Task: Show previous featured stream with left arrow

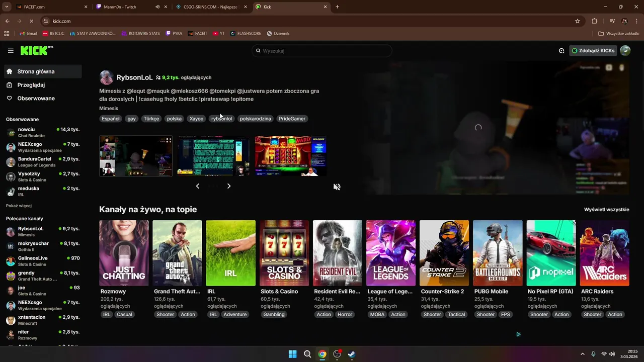Action: click(198, 186)
